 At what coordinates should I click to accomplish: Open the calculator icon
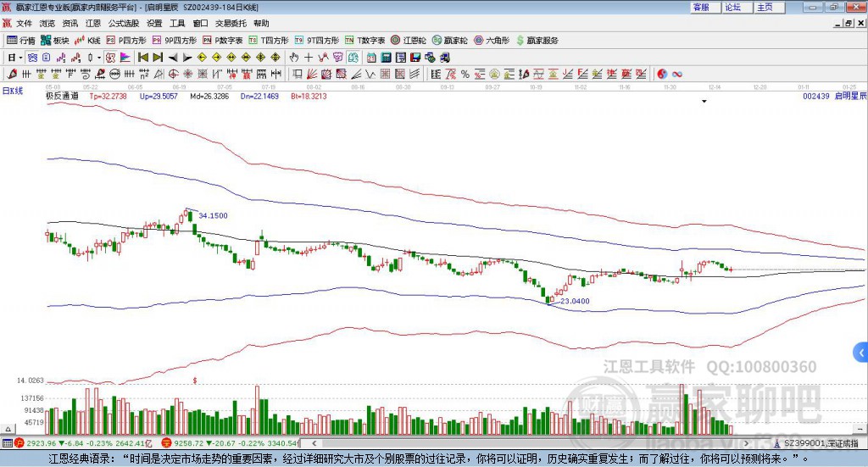coord(386,57)
